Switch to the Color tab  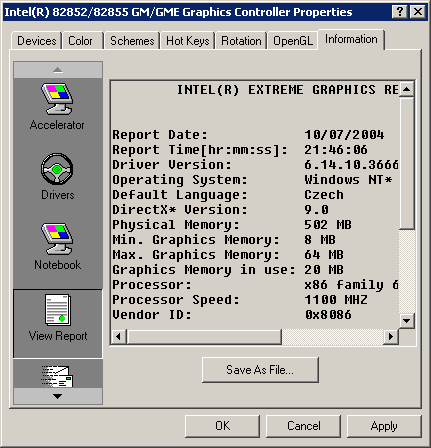pos(82,41)
